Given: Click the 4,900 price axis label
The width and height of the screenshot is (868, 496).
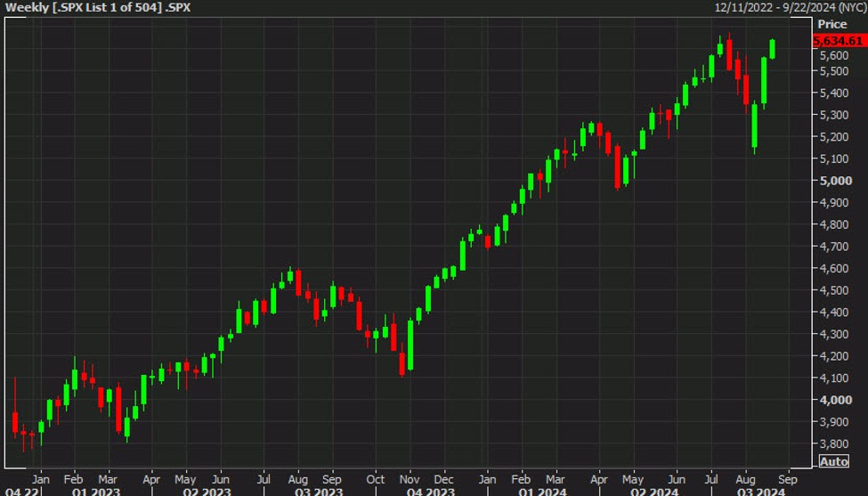Looking at the screenshot, I should tap(833, 203).
